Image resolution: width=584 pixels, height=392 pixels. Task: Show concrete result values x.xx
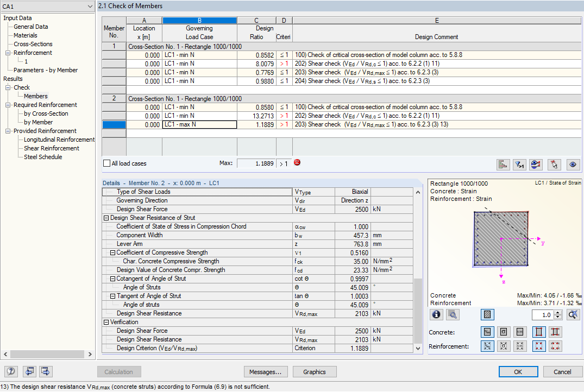point(520,332)
